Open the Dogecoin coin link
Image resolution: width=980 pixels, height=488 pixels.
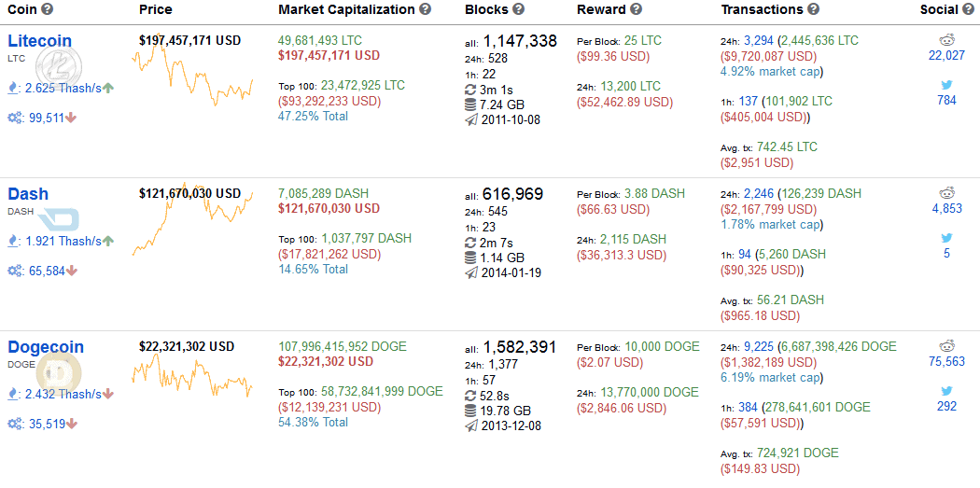tap(46, 347)
